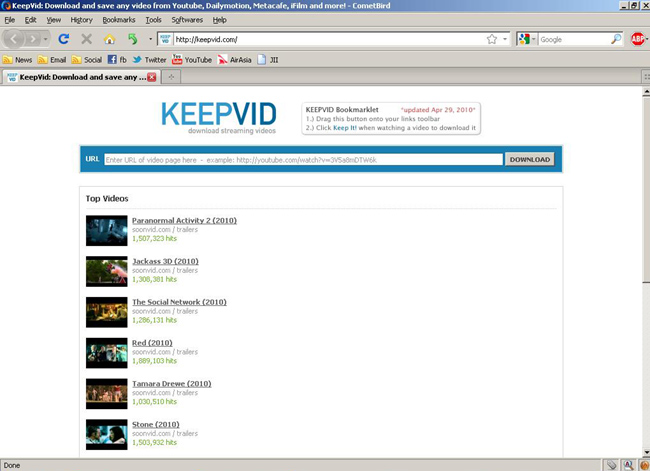Click the Adblock Plus ABP icon
This screenshot has width=650, height=471.
click(x=638, y=39)
